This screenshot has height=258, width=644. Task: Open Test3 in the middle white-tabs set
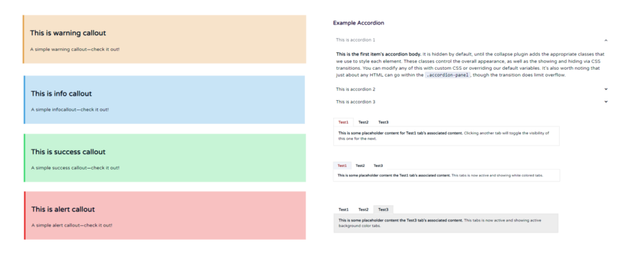[378, 165]
